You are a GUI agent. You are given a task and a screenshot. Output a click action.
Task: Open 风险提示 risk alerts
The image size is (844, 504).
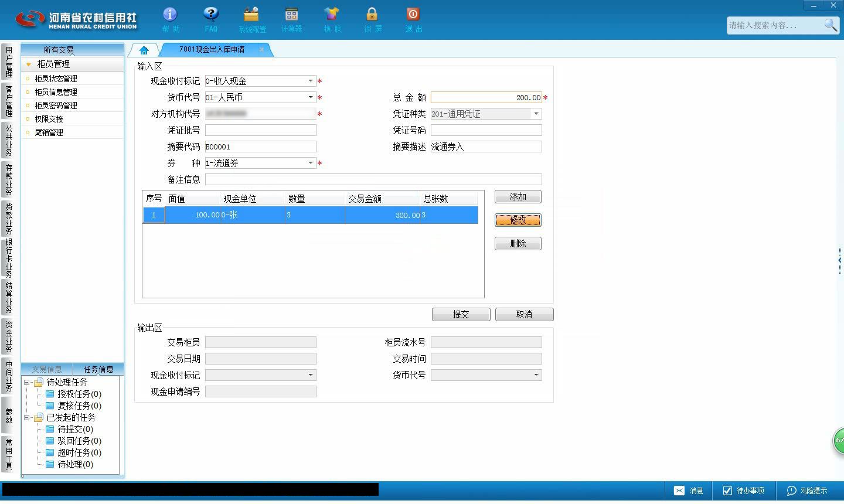[x=807, y=491]
